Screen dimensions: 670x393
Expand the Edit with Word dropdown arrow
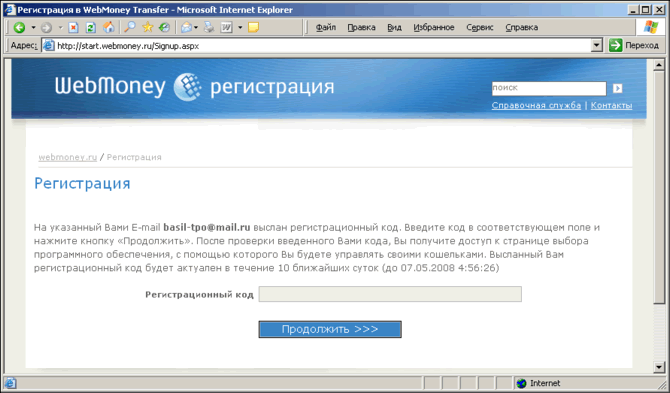(x=240, y=27)
